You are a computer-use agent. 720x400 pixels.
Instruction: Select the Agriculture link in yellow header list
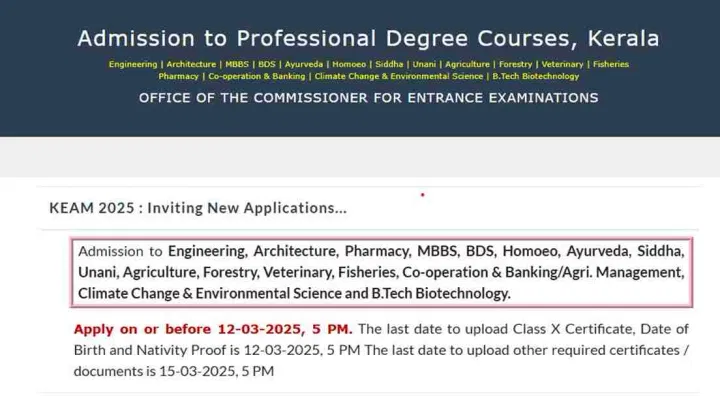tap(469, 64)
